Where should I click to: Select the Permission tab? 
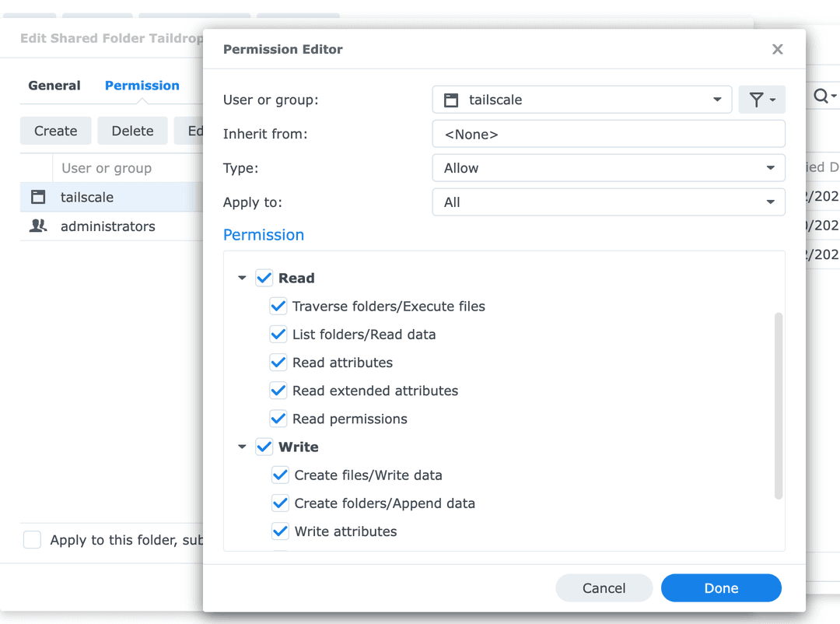click(142, 86)
